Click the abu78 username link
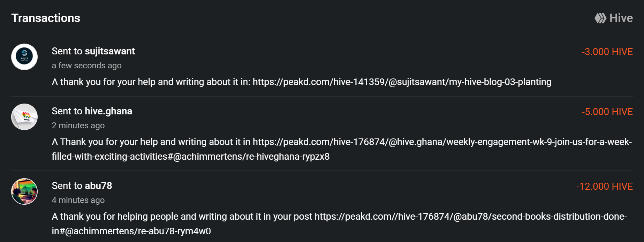The image size is (644, 242). tap(98, 186)
